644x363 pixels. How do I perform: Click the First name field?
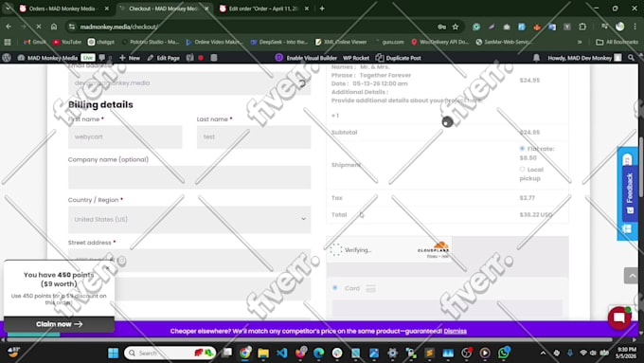125,136
